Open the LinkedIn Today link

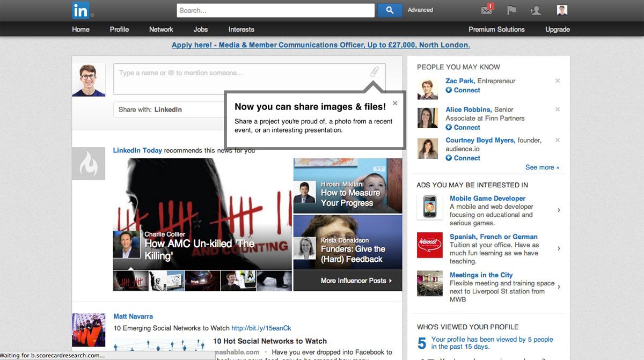tap(137, 151)
